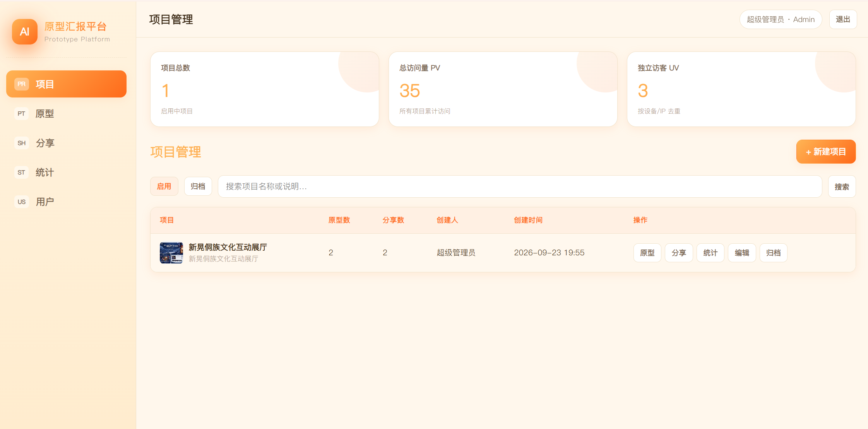The height and width of the screenshot is (429, 868).
Task: Toggle the 启用 filter
Action: click(164, 186)
